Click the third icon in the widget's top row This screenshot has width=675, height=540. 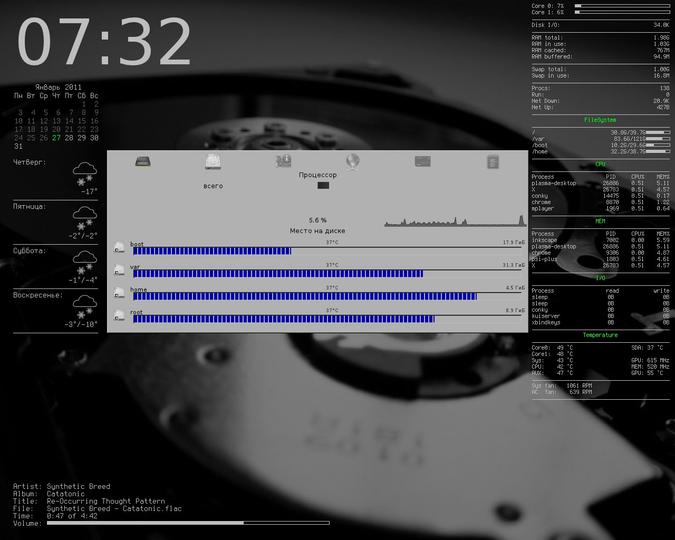tap(283, 161)
